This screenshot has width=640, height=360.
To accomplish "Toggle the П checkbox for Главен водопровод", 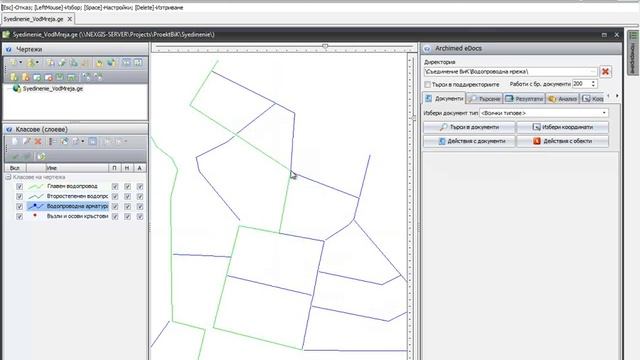I will (115, 187).
